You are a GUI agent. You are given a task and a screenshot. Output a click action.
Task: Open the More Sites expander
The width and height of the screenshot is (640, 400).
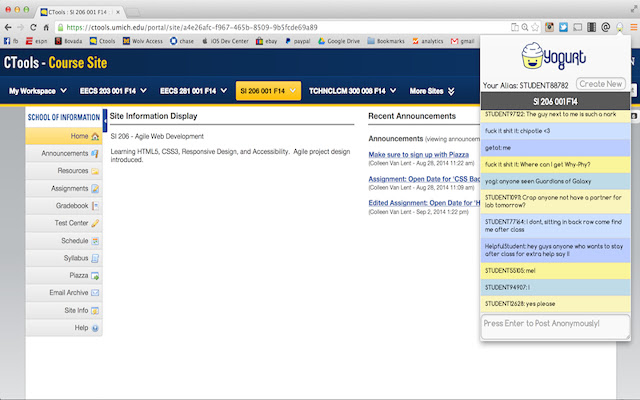tap(432, 91)
